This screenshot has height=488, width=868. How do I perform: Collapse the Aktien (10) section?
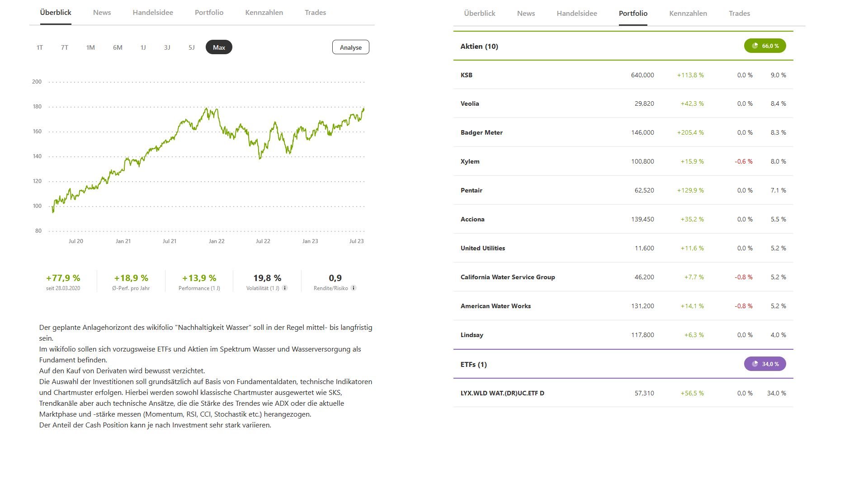point(479,47)
